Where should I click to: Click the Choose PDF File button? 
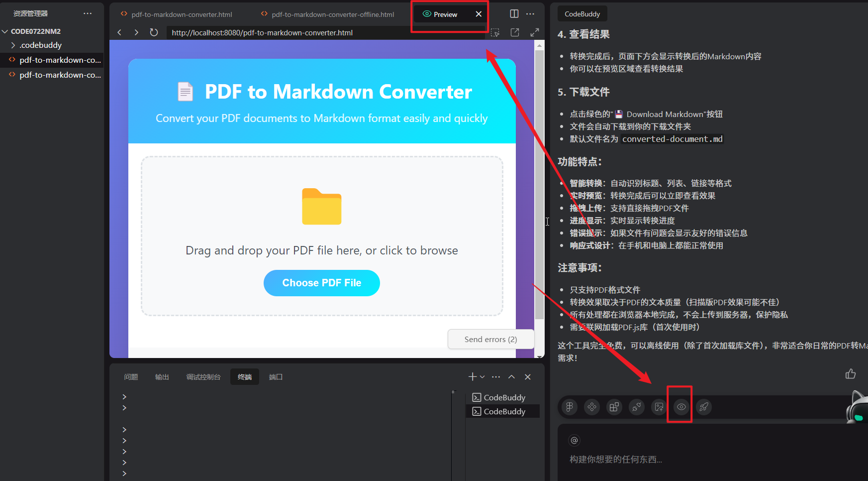pyautogui.click(x=322, y=283)
